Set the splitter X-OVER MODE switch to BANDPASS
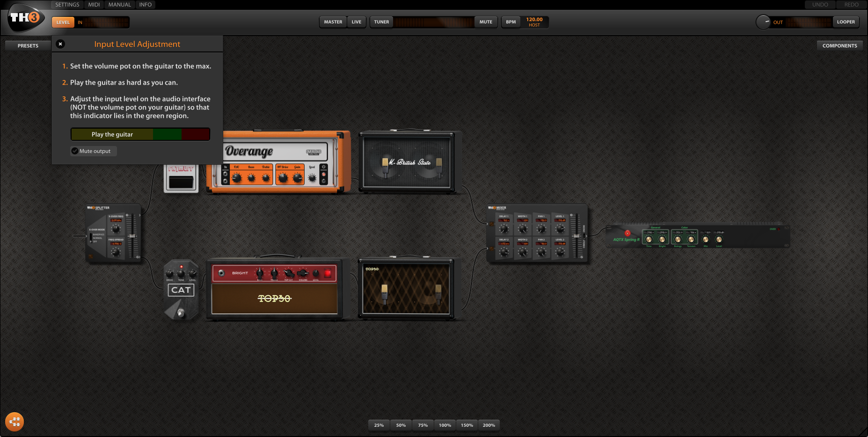 91,235
